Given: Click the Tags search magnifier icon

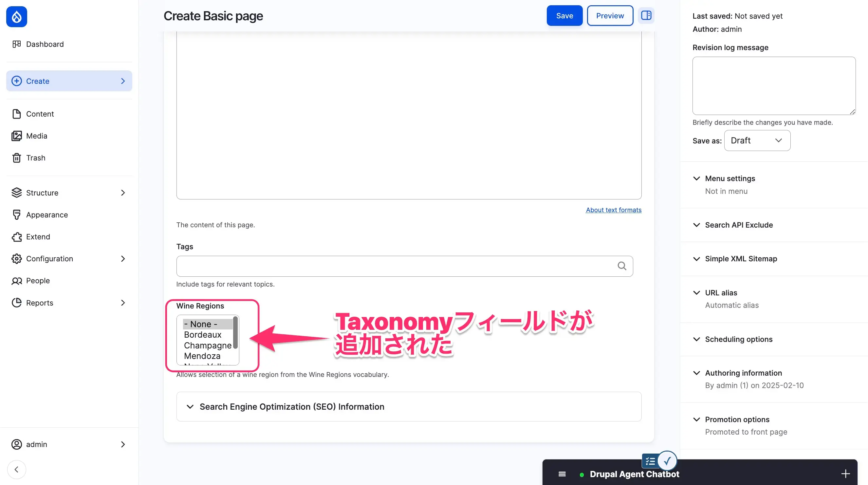Looking at the screenshot, I should pos(622,266).
